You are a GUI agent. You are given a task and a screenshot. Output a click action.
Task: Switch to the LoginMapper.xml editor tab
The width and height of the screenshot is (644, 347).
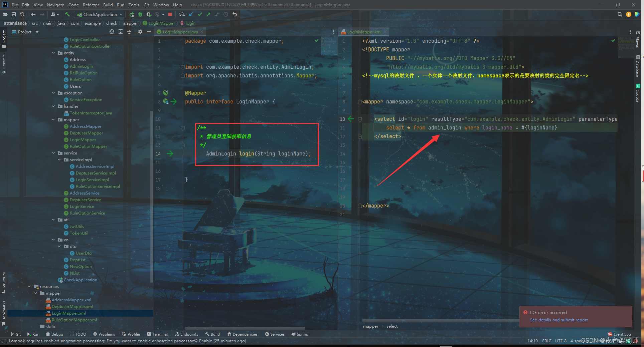[x=364, y=32]
